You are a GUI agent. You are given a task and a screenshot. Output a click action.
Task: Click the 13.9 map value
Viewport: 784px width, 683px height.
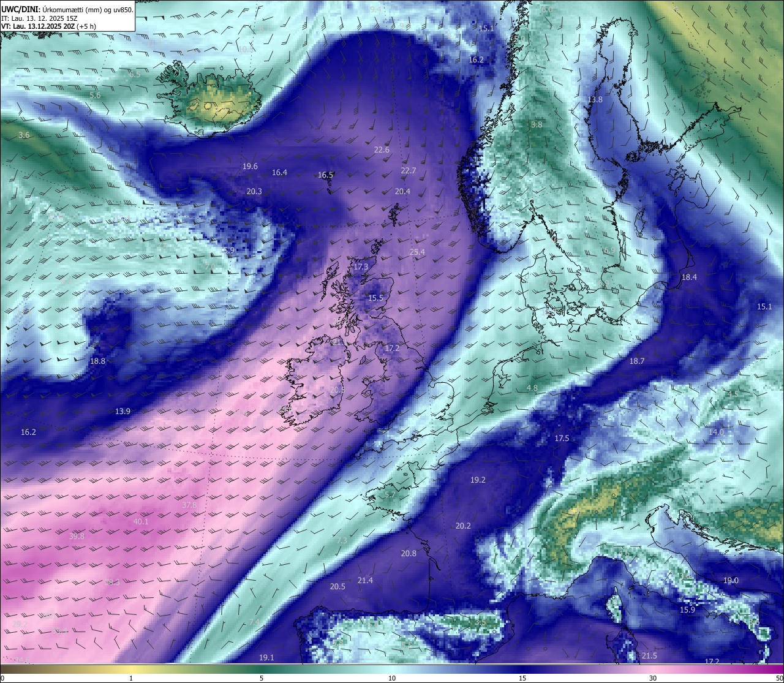[123, 412]
